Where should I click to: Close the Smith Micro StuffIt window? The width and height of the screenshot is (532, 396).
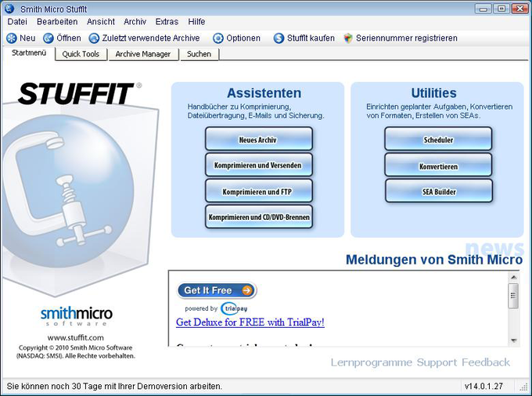pos(519,9)
